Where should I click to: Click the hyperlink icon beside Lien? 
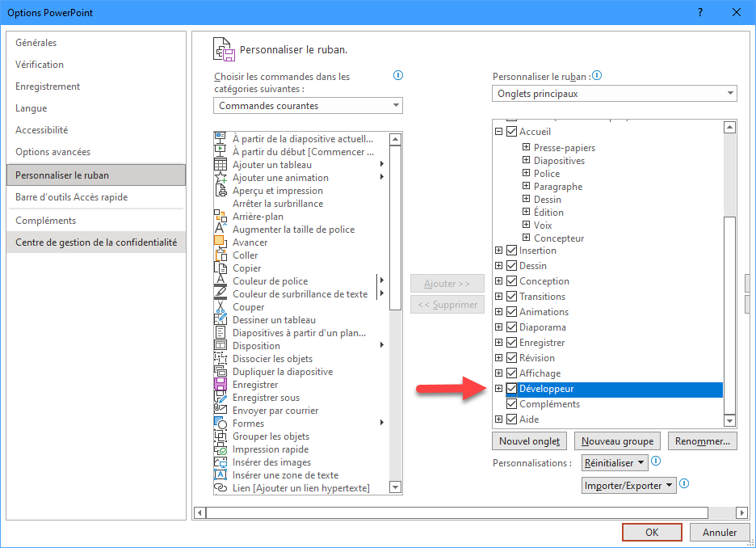click(220, 487)
